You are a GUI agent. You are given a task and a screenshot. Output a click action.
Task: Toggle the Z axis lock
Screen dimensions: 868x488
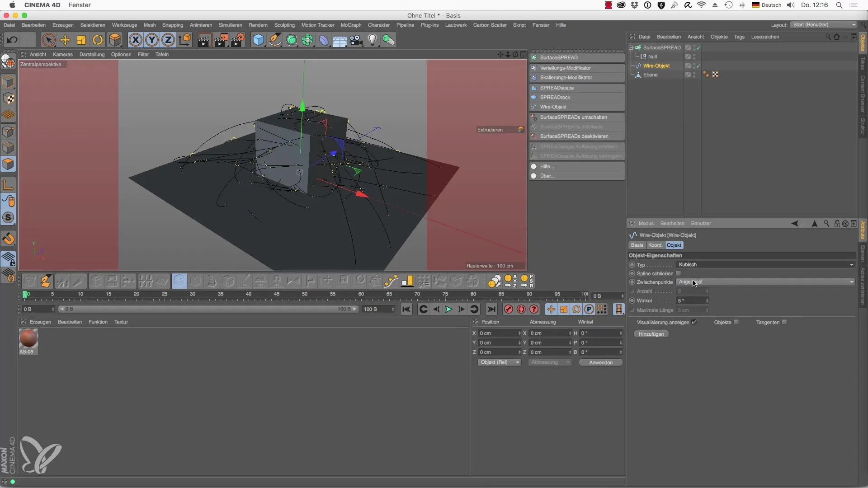tap(168, 40)
